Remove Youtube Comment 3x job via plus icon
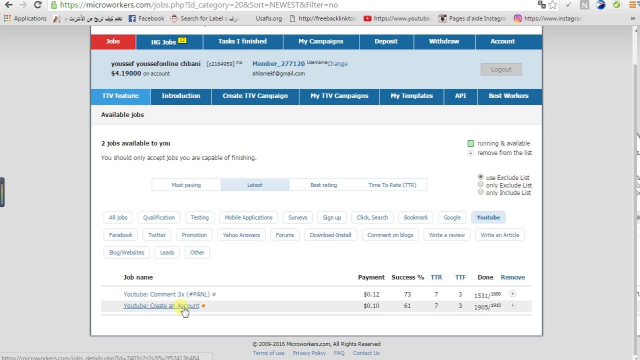Screen dimensions: 640x360 coord(513,294)
